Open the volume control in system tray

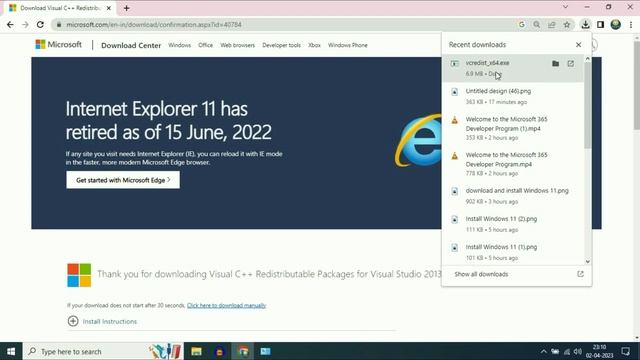(x=578, y=351)
